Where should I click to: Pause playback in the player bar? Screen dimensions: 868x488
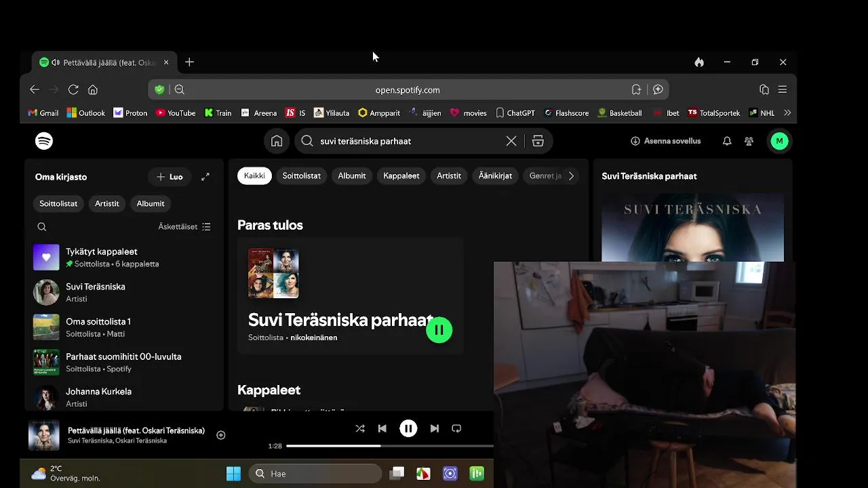click(408, 428)
